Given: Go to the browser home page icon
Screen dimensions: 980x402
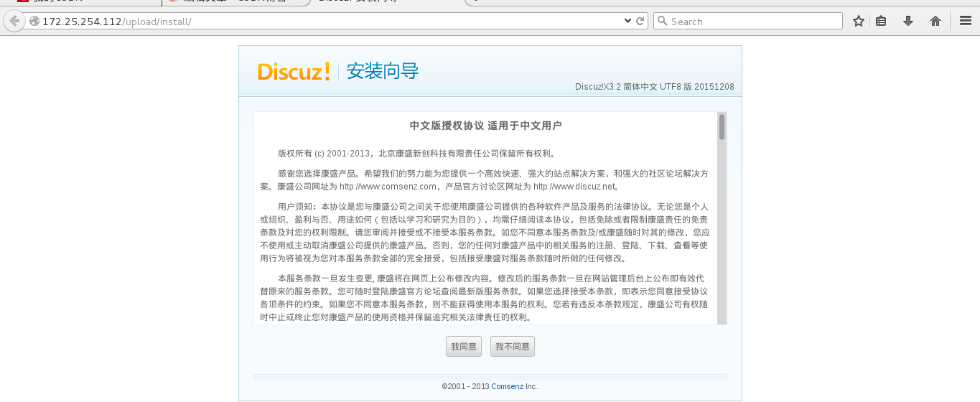Looking at the screenshot, I should pyautogui.click(x=935, y=22).
